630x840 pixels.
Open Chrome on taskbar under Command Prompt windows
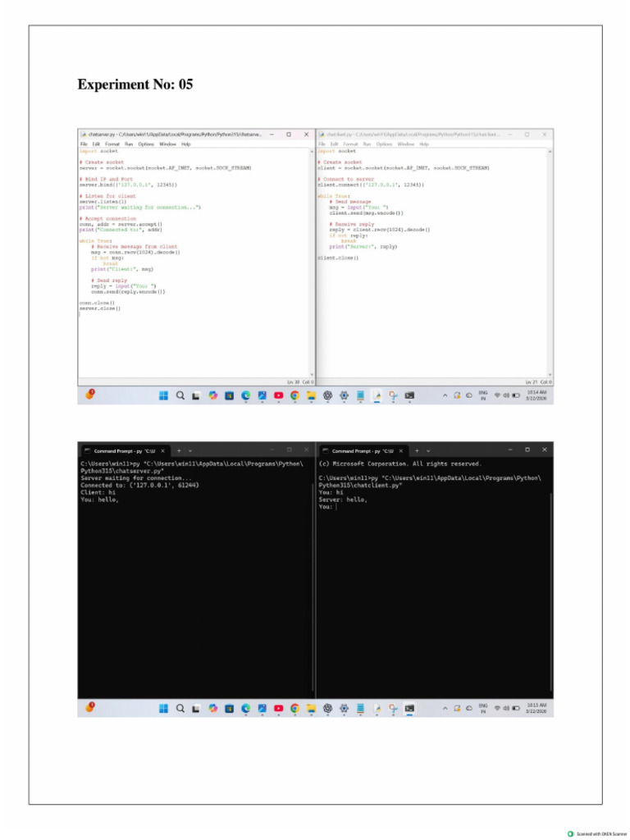coord(294,708)
